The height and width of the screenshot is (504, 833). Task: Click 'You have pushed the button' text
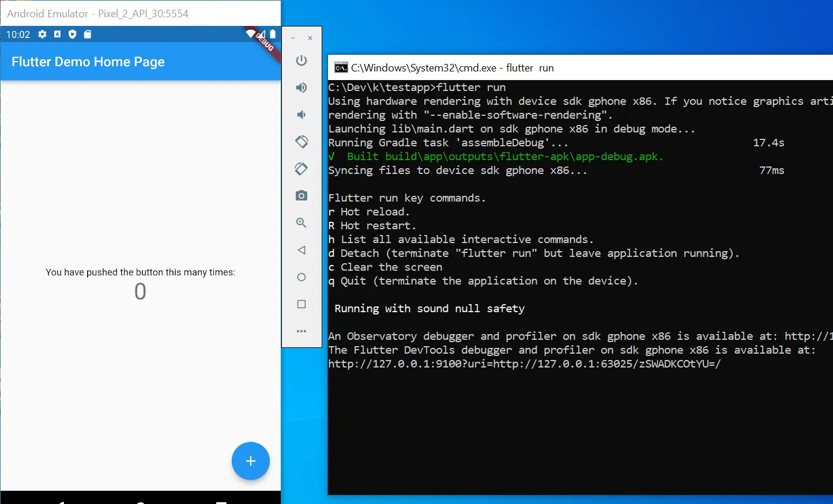click(x=141, y=272)
